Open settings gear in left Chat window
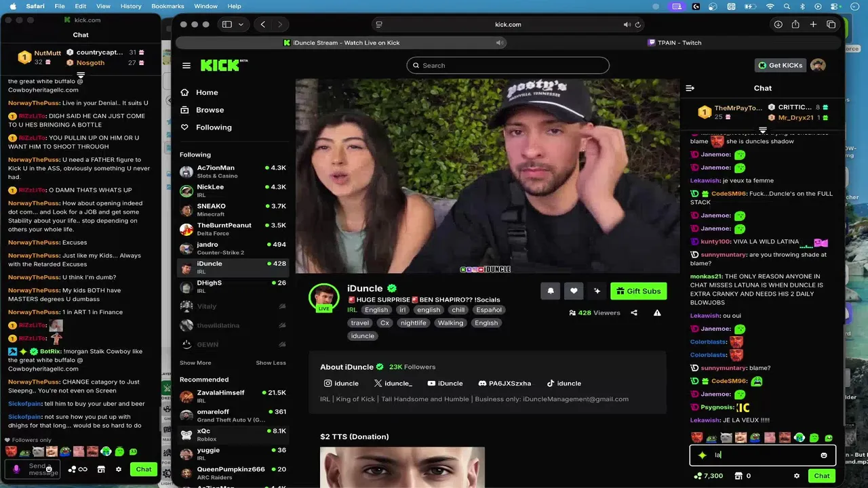 tap(119, 469)
